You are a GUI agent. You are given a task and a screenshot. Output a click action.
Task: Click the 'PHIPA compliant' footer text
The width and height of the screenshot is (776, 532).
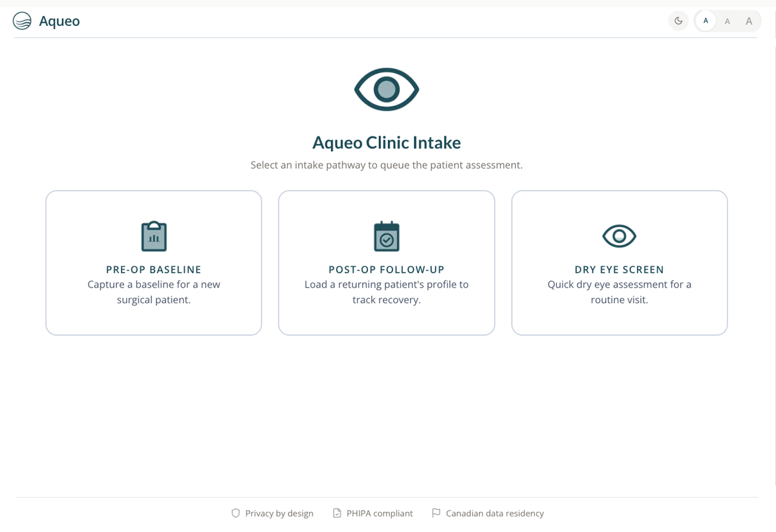click(x=380, y=513)
